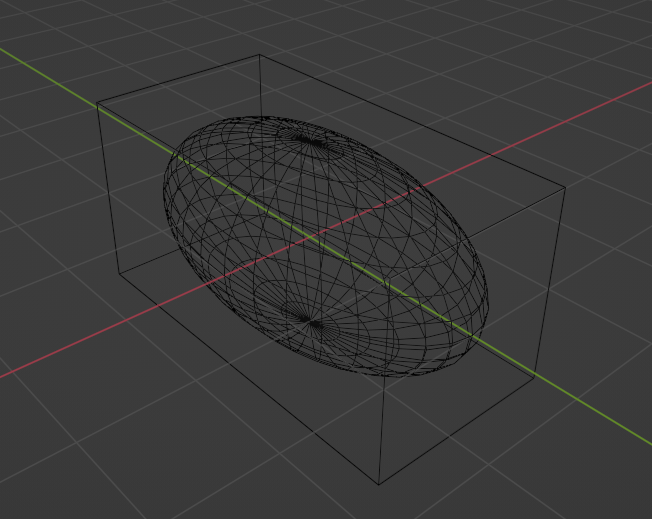Click the top pole of the wireframe ellipsoid
The height and width of the screenshot is (519, 652).
[307, 140]
